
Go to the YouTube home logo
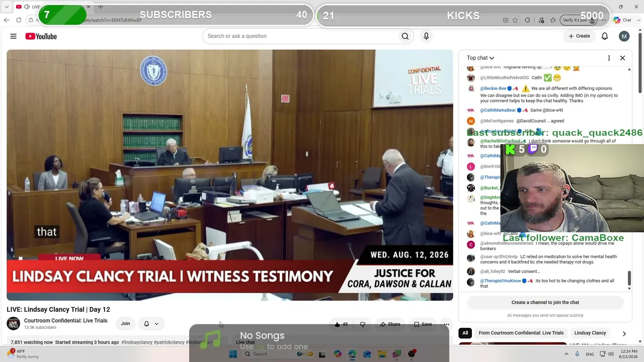41,36
